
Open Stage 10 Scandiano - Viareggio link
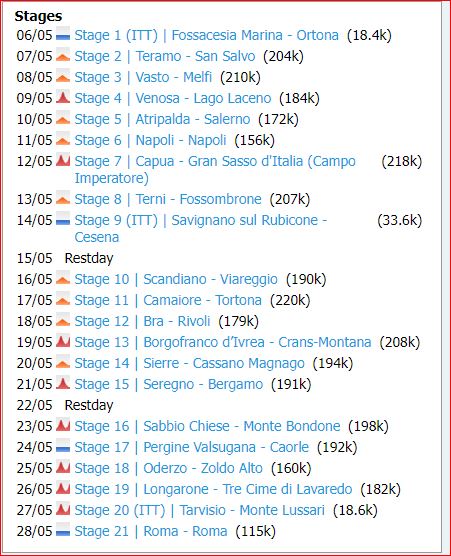click(176, 279)
